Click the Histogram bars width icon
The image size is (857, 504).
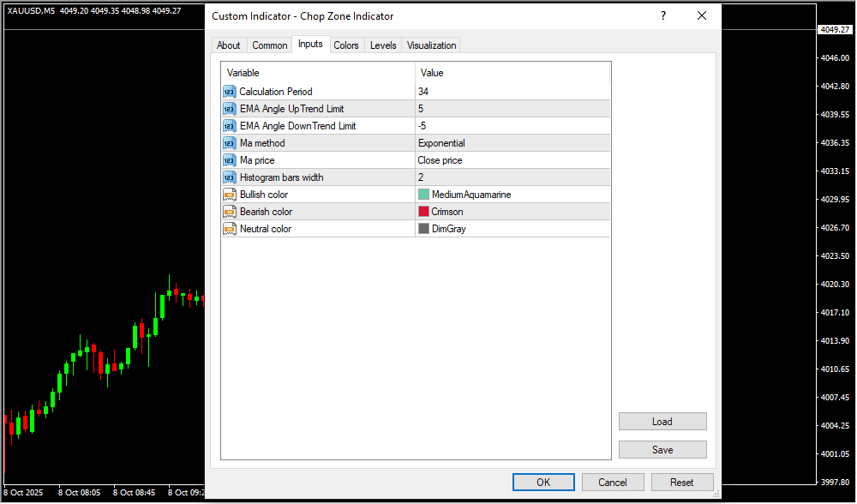coord(229,177)
